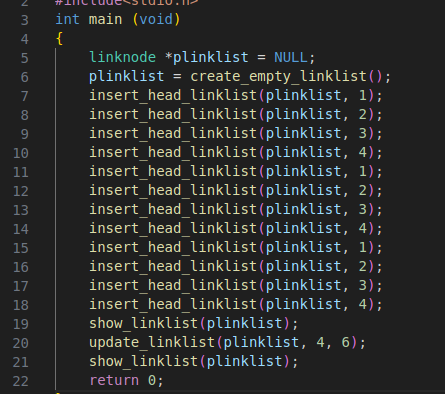Click the argument 3 on line 9

pos(363,134)
